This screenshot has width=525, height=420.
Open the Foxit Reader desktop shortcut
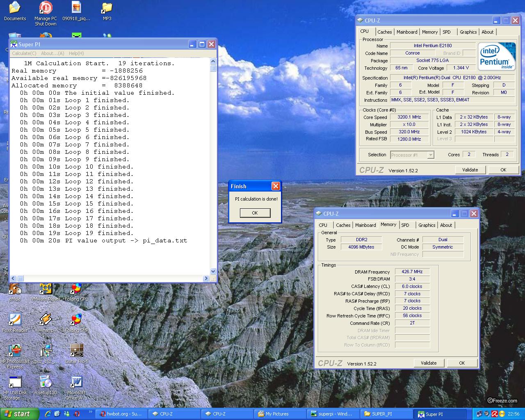(x=15, y=323)
